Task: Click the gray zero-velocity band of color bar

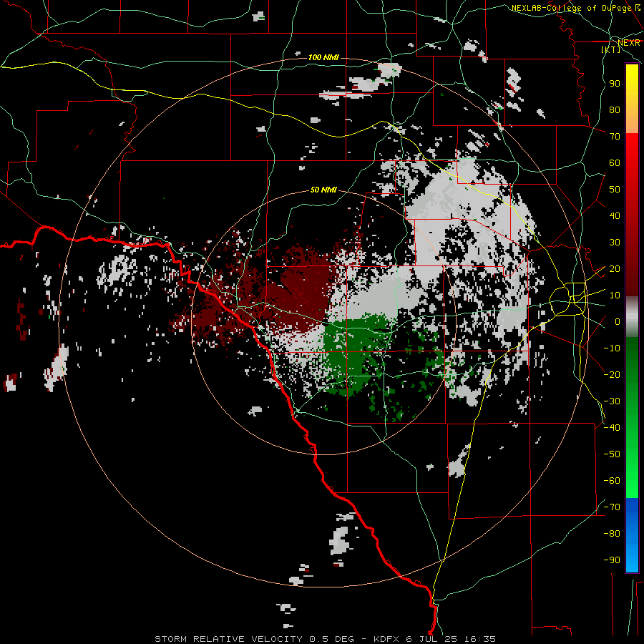Action: click(632, 316)
